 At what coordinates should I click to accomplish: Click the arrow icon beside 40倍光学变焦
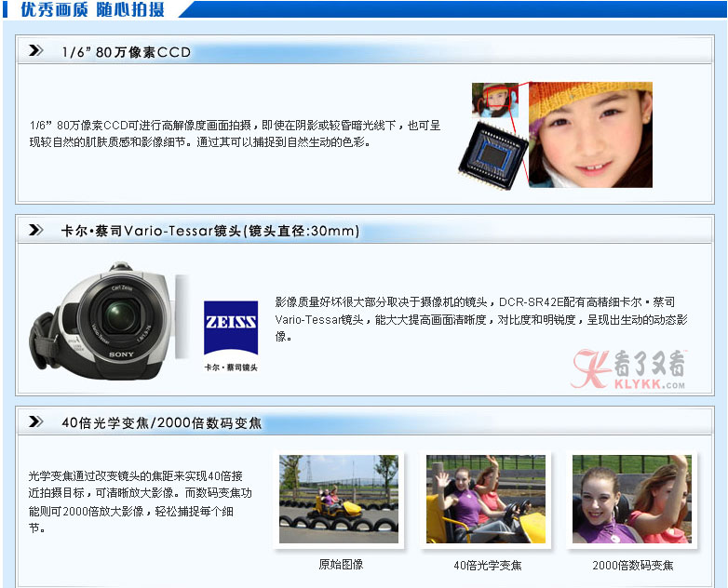coord(35,421)
